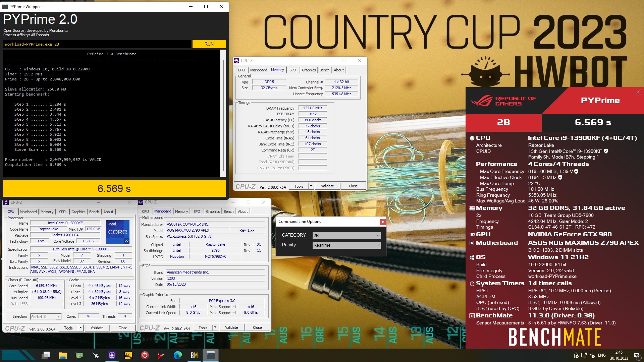Open About tab in CPU-Z Mainboard window
This screenshot has height=362, width=644.
243,212
